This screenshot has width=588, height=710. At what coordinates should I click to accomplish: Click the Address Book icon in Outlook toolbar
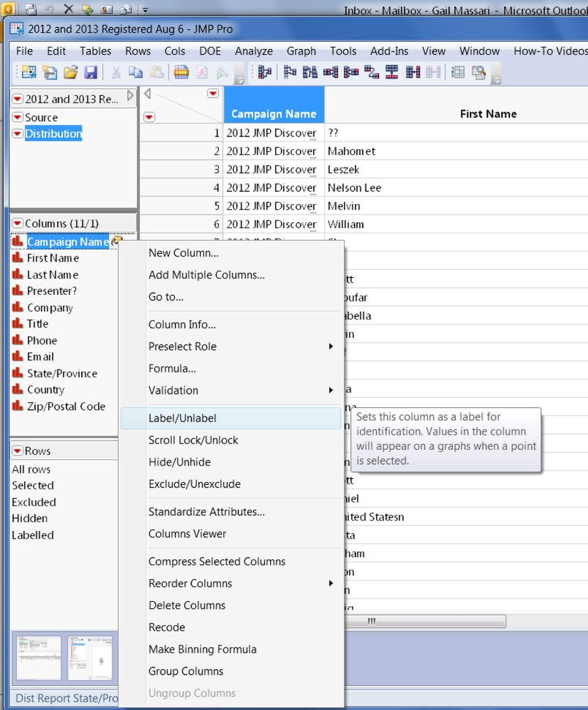point(107,8)
